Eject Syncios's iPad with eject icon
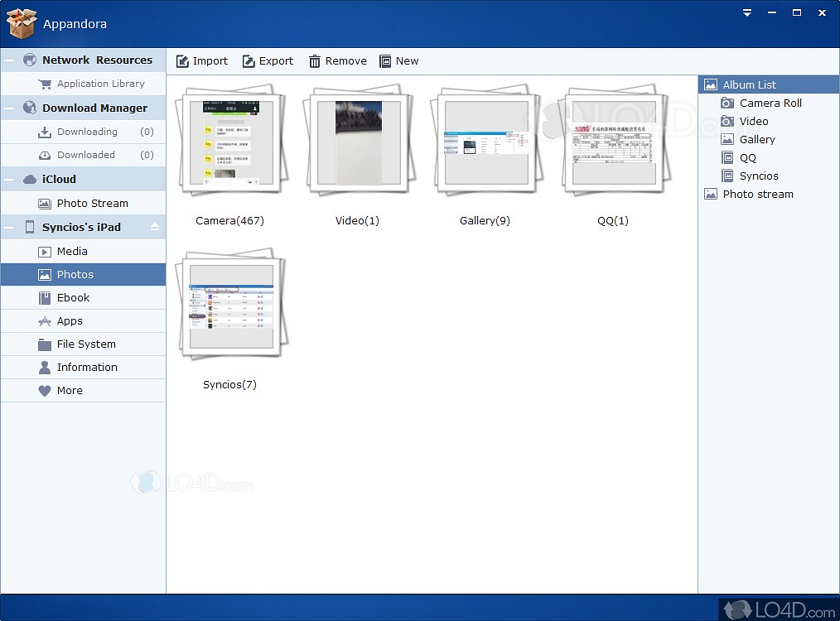840x621 pixels. coord(154,227)
